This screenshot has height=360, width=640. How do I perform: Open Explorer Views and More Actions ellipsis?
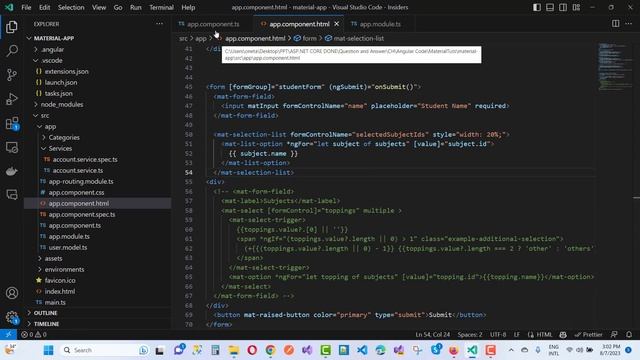click(159, 24)
